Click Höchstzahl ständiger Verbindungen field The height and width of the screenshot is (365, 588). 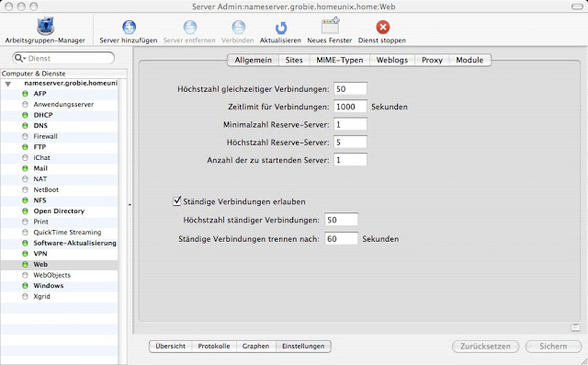tap(341, 220)
